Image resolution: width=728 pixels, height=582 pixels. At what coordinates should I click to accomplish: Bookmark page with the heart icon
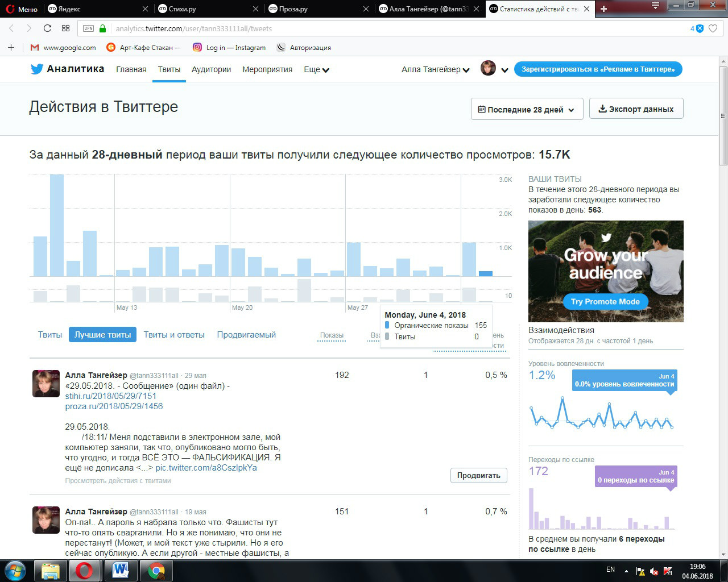[x=713, y=28]
